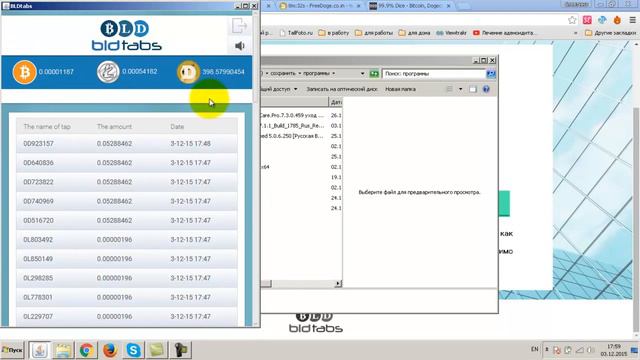Expand the bookmarks overflow chevron
The height and width of the screenshot is (360, 640).
click(576, 33)
